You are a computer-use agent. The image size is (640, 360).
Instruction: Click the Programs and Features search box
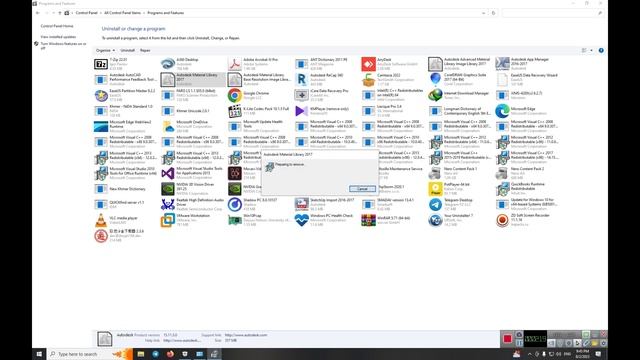pos(552,13)
